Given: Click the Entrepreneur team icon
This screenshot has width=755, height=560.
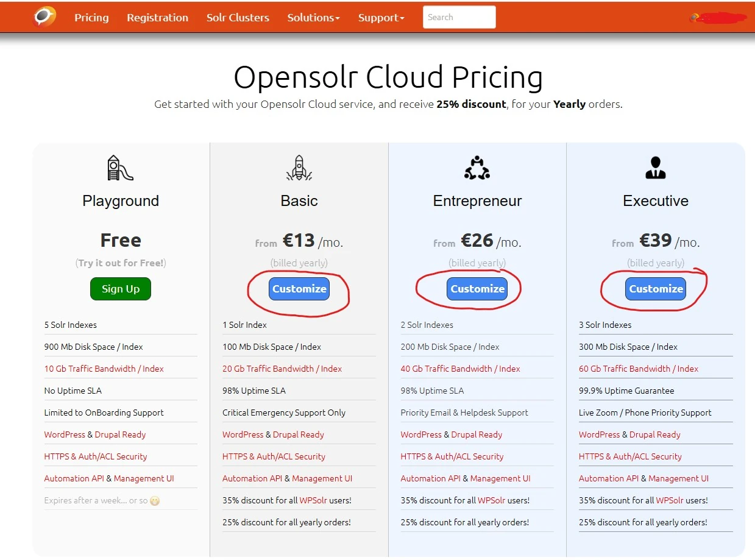Looking at the screenshot, I should [477, 168].
